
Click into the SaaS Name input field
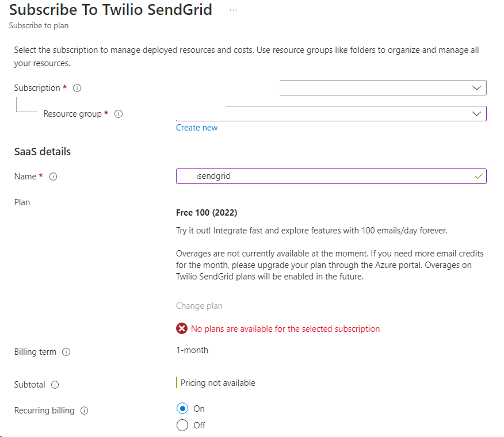[x=331, y=177]
